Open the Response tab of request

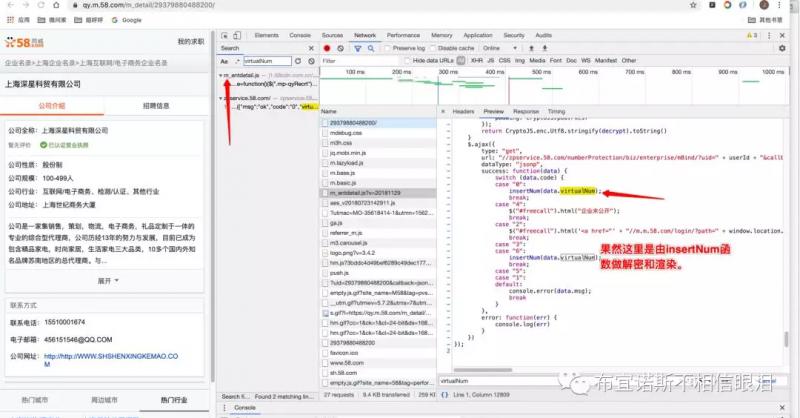click(x=526, y=111)
